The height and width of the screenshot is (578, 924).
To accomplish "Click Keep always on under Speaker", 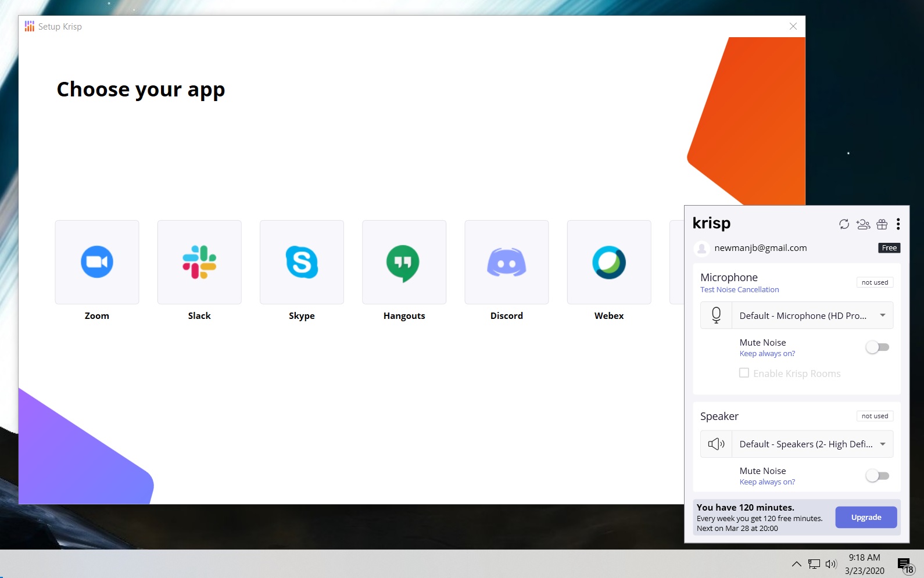I will tap(767, 482).
